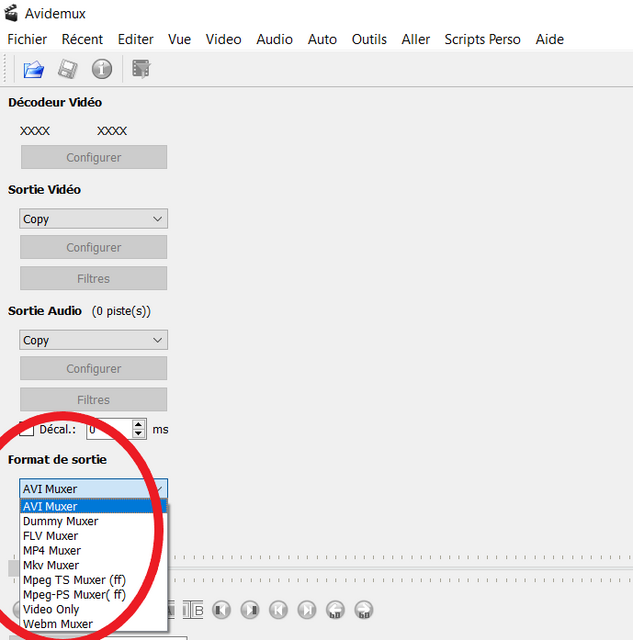Open the Video menu
This screenshot has width=633, height=640.
point(223,39)
